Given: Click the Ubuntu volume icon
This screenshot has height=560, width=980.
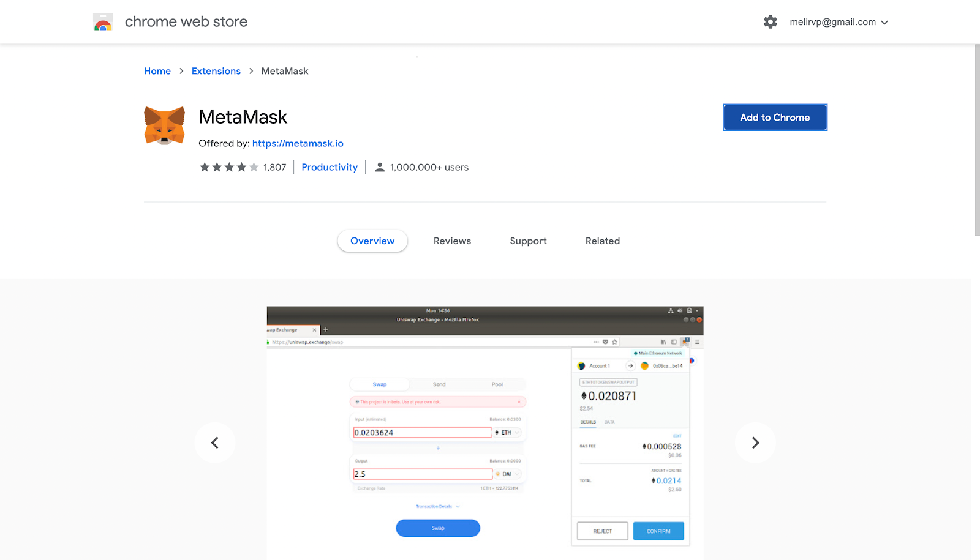Looking at the screenshot, I should tap(680, 310).
